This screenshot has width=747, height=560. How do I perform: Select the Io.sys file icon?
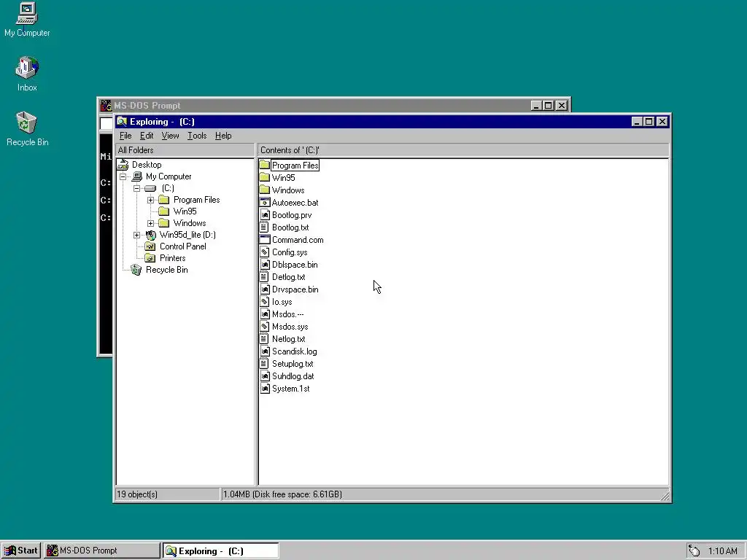click(265, 301)
